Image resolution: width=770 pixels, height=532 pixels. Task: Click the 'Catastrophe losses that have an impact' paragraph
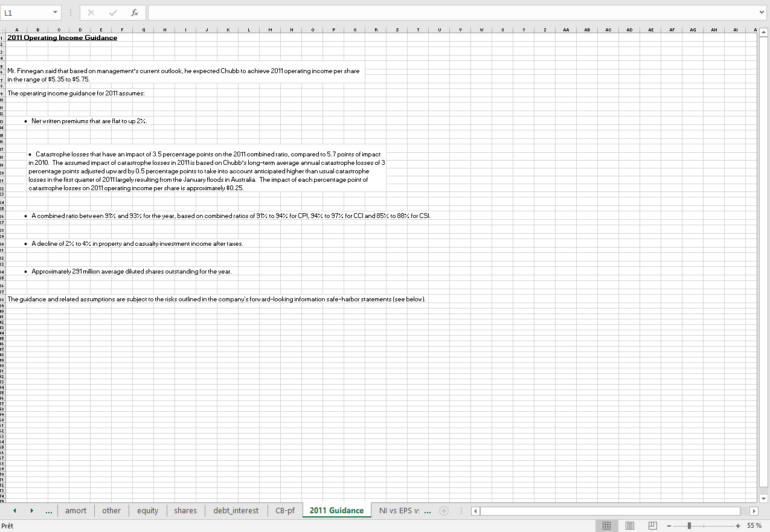coord(207,171)
